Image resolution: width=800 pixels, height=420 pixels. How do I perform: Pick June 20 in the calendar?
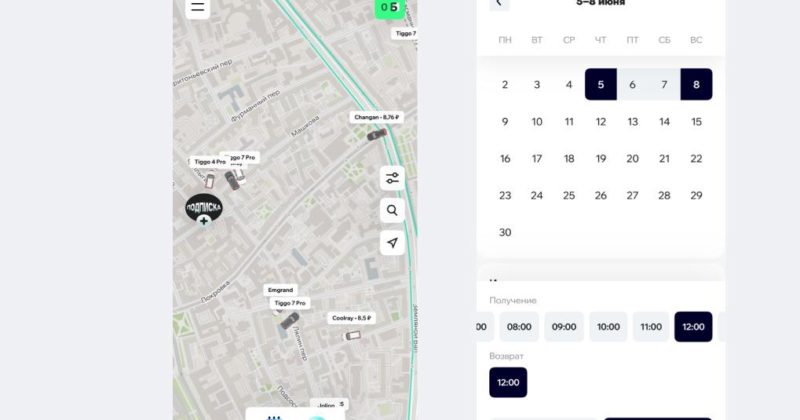pyautogui.click(x=633, y=159)
